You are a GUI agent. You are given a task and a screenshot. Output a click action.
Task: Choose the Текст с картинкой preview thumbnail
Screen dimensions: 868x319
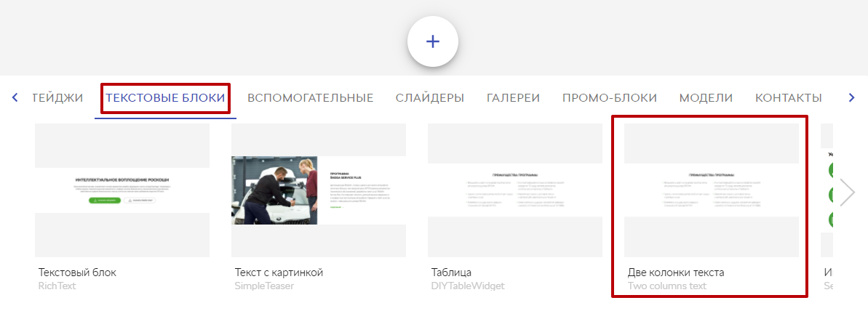[x=319, y=190]
